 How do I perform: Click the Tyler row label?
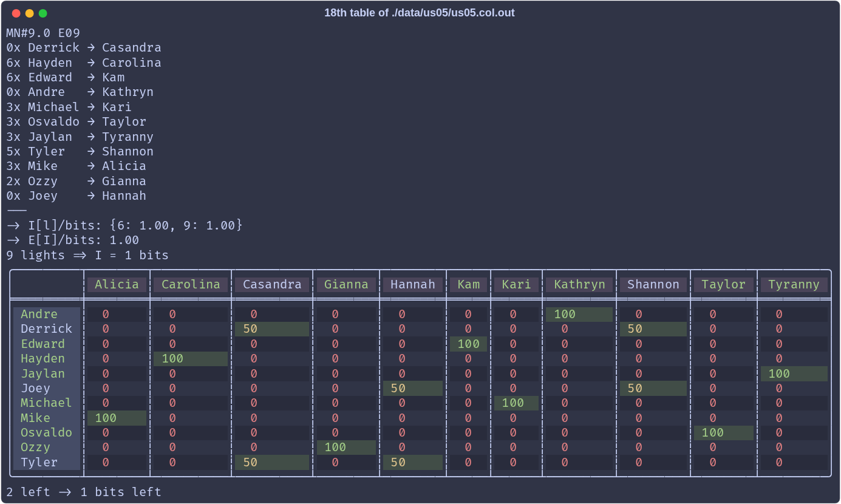click(x=47, y=462)
